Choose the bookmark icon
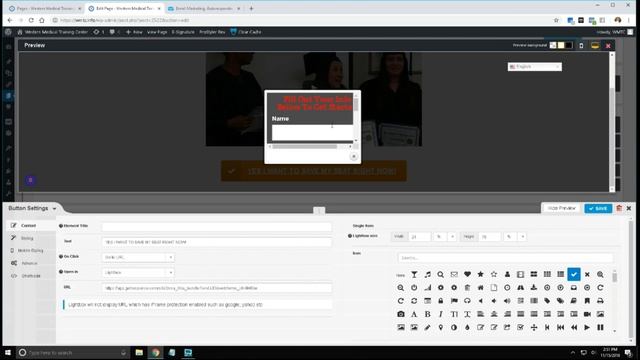 (x=587, y=301)
